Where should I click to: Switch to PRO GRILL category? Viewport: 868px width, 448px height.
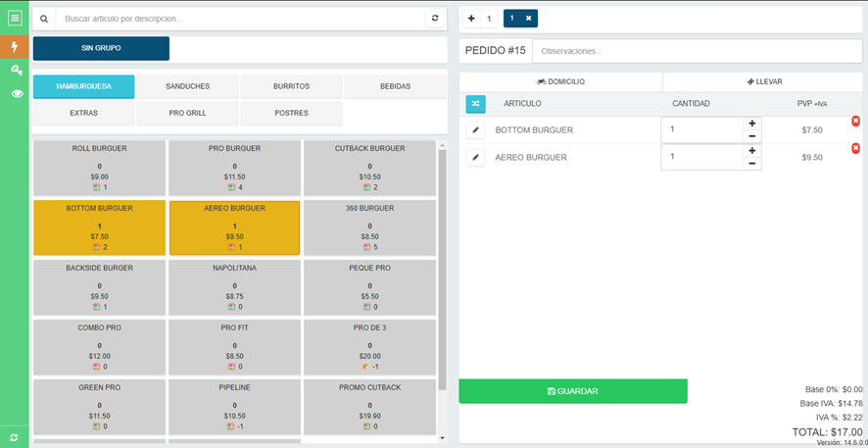(x=188, y=113)
